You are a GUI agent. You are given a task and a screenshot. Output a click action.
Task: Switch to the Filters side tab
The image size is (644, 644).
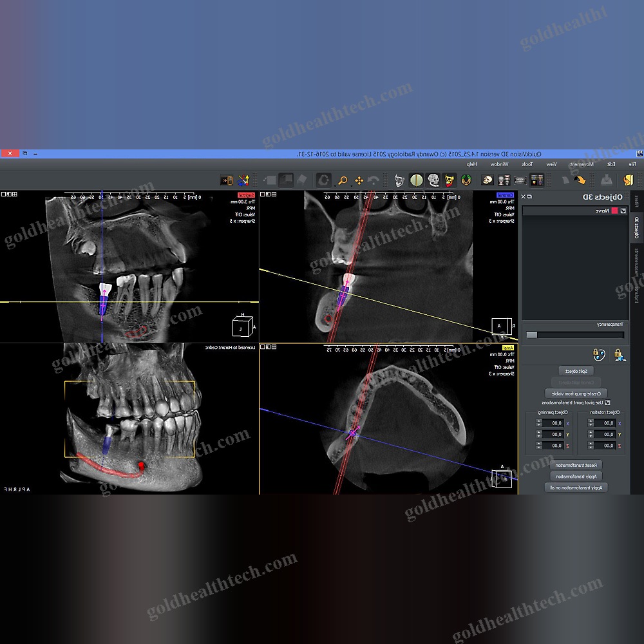636,202
